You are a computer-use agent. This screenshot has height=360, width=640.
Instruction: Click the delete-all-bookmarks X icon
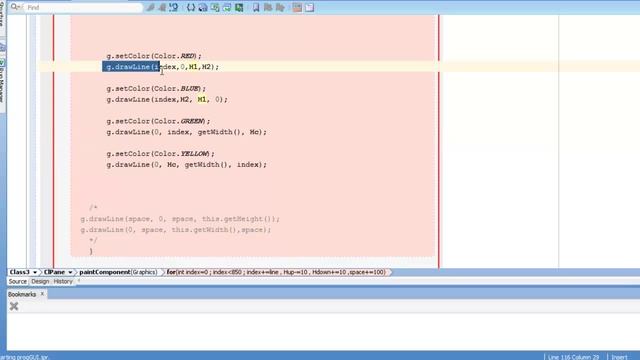[14, 306]
